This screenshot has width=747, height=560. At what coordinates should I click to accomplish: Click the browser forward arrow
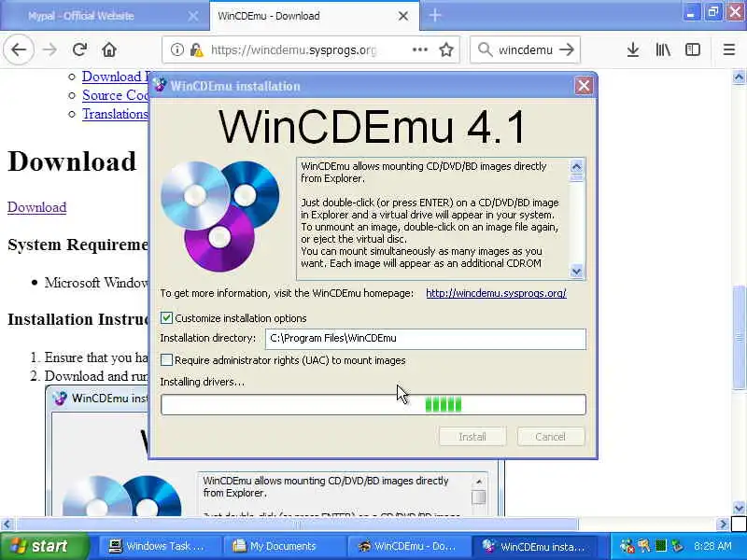coord(49,49)
